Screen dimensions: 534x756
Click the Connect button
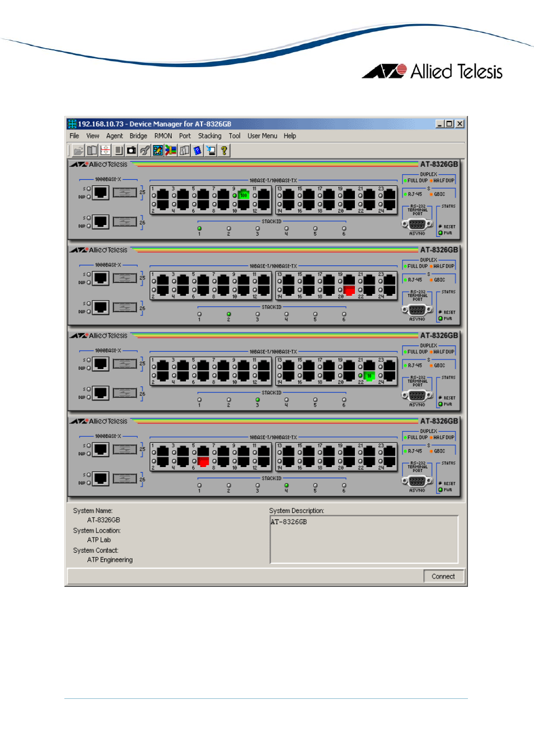(443, 577)
